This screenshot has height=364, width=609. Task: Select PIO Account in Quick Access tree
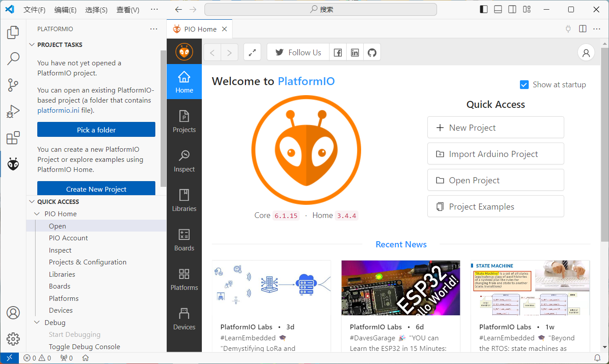tap(68, 238)
